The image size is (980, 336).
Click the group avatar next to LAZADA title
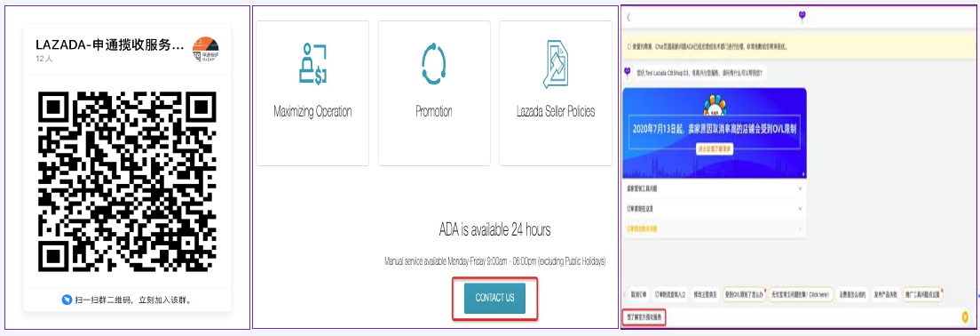(x=206, y=49)
